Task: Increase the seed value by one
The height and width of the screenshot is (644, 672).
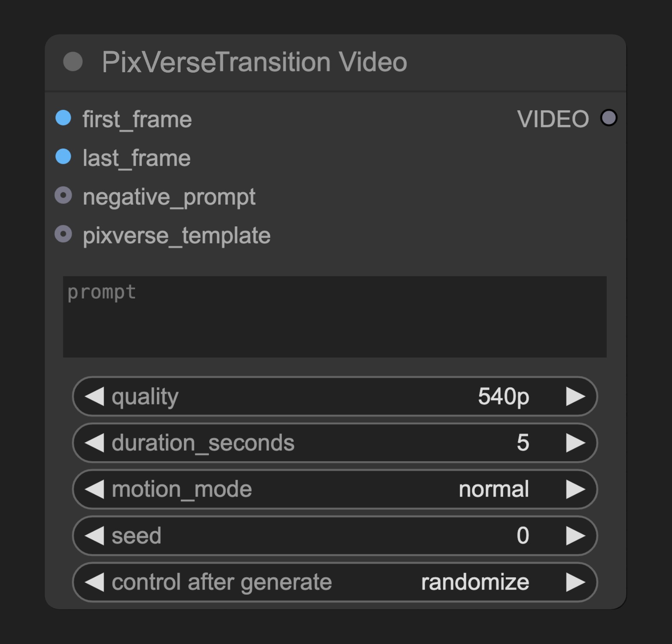Action: [576, 536]
